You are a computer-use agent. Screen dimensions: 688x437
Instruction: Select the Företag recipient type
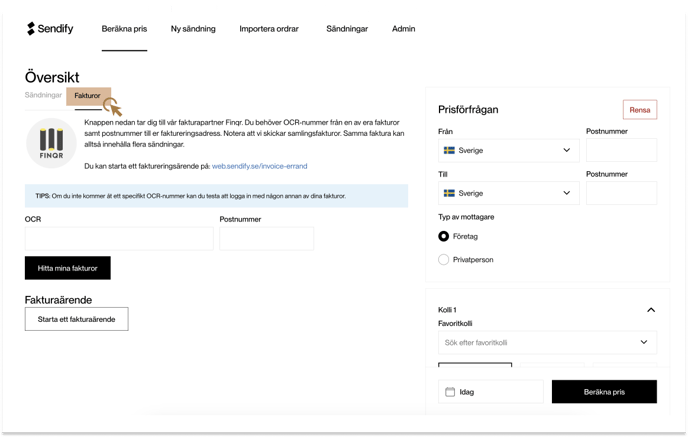[x=444, y=237]
